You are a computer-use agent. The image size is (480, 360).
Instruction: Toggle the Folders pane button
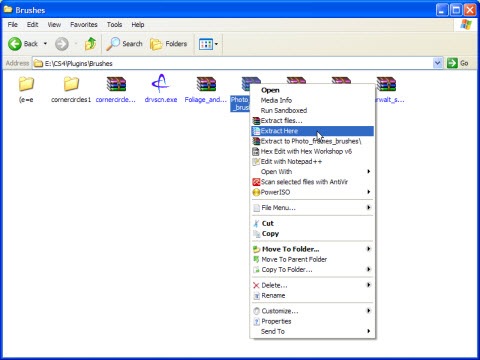pyautogui.click(x=168, y=44)
